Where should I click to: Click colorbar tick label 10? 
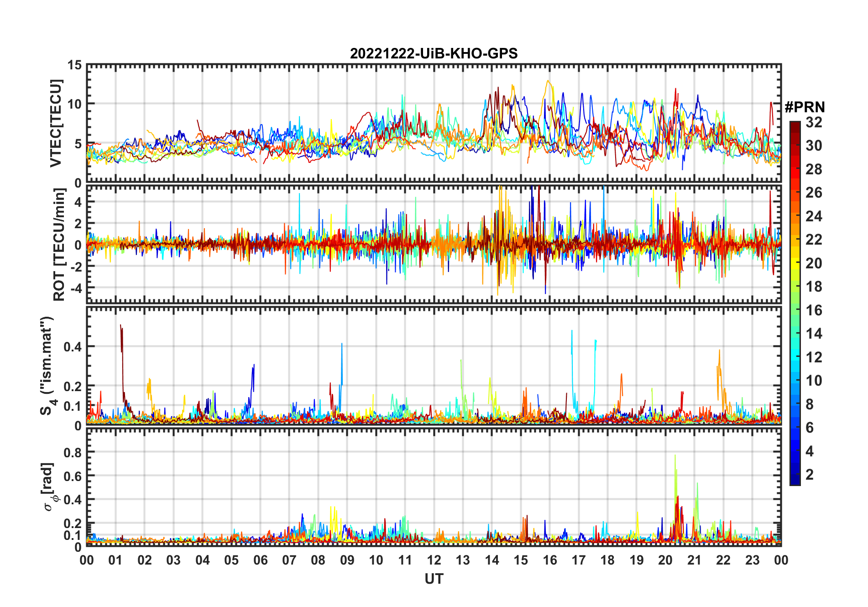click(x=814, y=380)
